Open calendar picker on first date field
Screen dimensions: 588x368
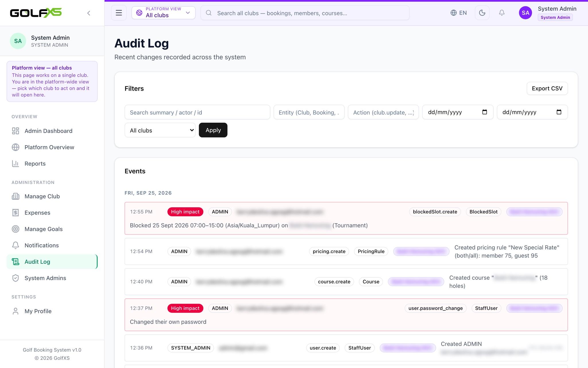[485, 112]
